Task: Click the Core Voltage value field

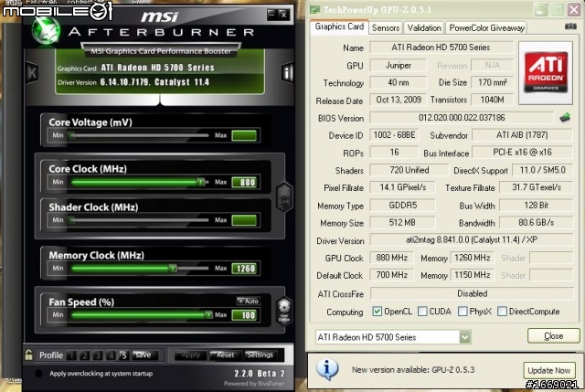Action: 244,135
